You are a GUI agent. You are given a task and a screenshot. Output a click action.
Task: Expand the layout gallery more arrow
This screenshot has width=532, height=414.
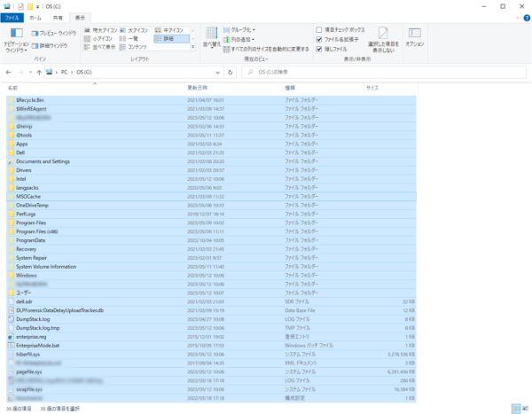[x=193, y=47]
